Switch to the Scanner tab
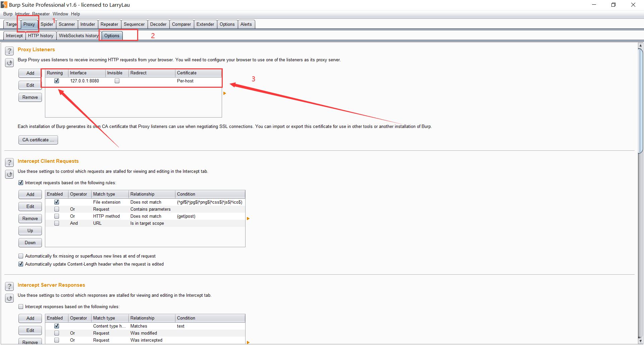Screen dimensions: 644x345 coord(67,24)
